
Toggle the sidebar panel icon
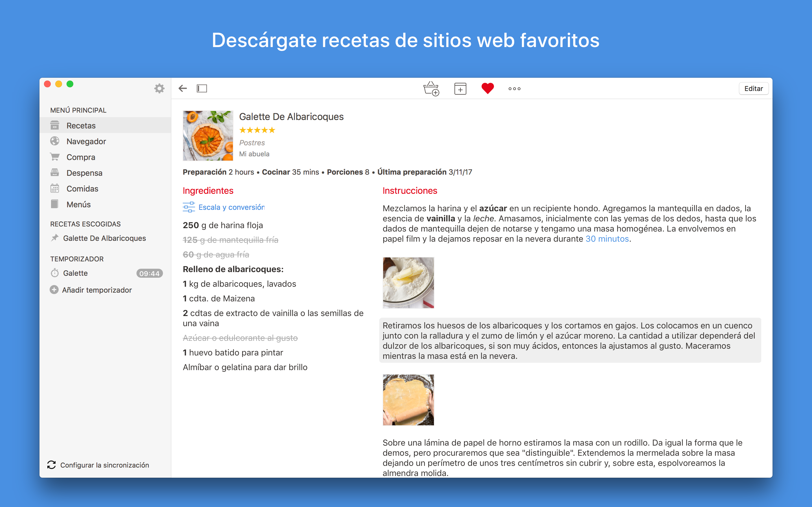(202, 88)
